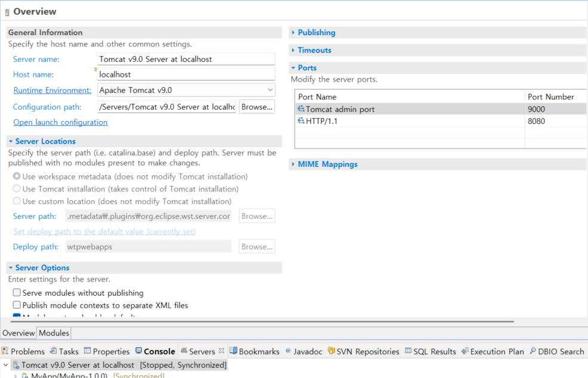The height and width of the screenshot is (378, 588).
Task: Click the Configuration path text field
Action: pyautogui.click(x=166, y=107)
